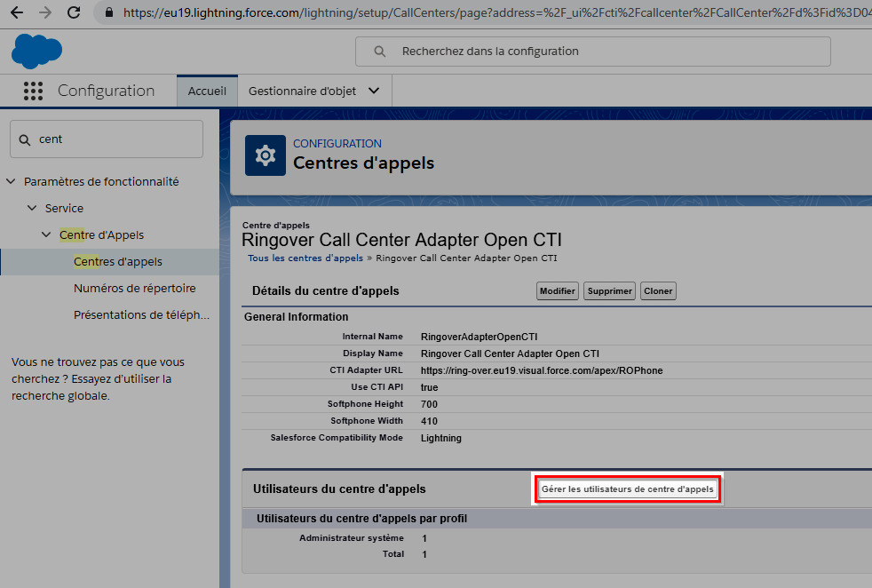Click the quick find box containing 'cent'
Viewport: 872px width, 588px height.
pos(107,139)
